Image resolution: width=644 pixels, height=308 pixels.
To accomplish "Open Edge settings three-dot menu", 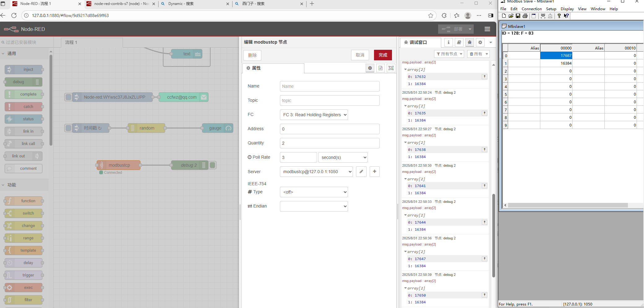I will pyautogui.click(x=479, y=15).
